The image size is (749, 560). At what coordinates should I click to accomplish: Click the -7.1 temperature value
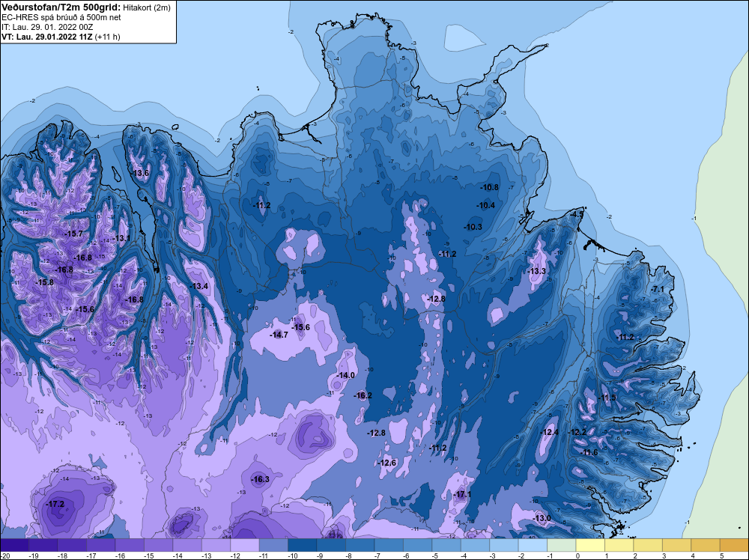point(658,289)
